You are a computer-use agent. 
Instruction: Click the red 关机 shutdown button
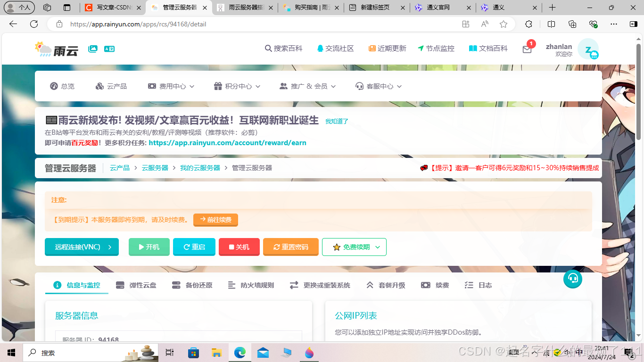click(239, 247)
